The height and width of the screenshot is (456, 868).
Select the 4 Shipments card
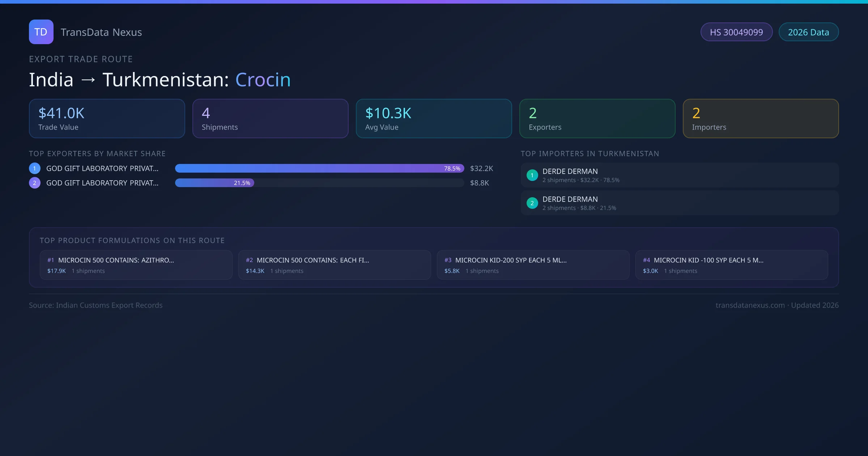(x=270, y=119)
